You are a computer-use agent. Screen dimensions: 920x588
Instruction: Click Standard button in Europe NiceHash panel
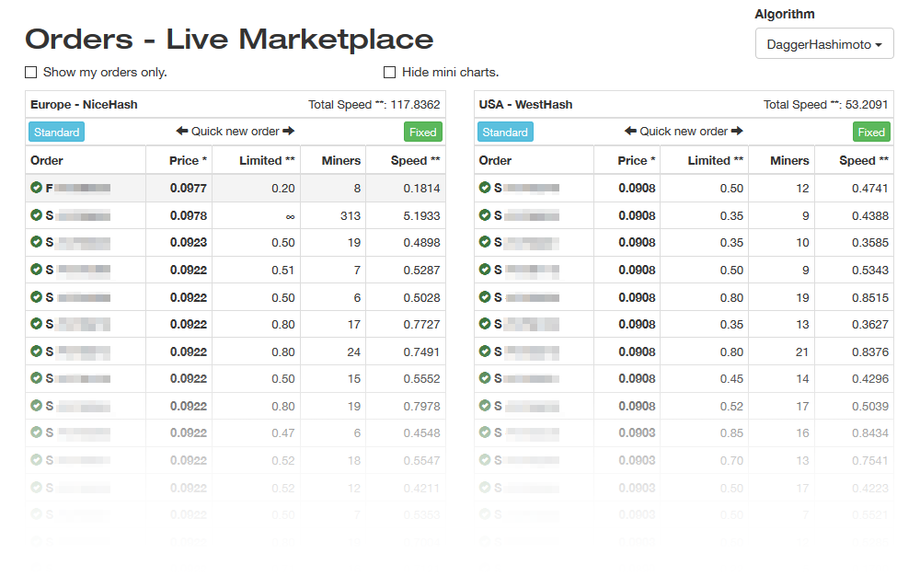click(56, 132)
